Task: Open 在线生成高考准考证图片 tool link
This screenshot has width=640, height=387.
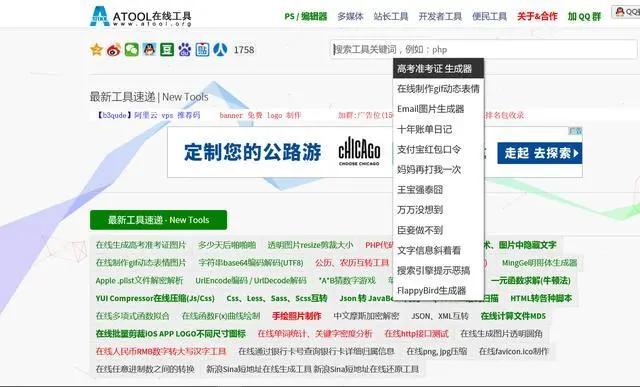Action: tap(141, 245)
